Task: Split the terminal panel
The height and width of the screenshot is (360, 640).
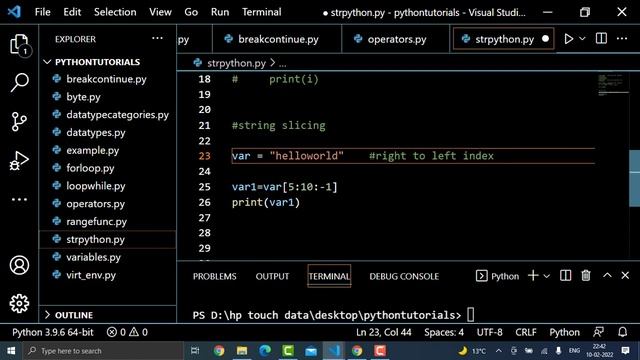Action: [x=565, y=276]
